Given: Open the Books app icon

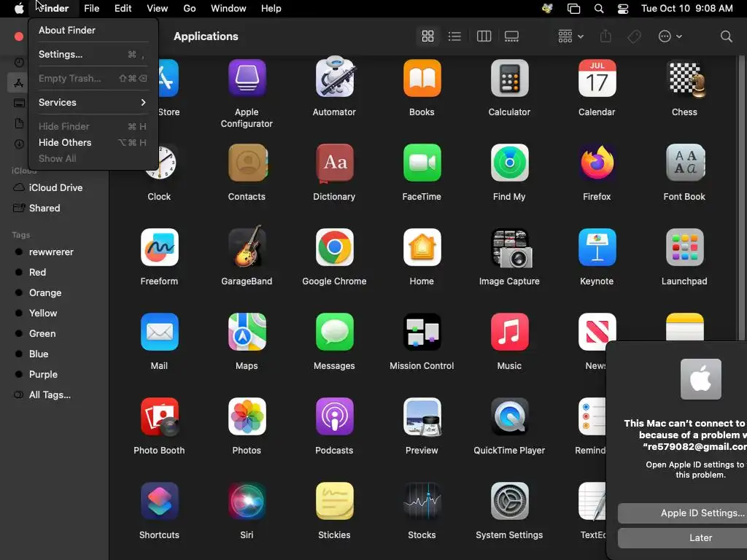Looking at the screenshot, I should [x=422, y=78].
